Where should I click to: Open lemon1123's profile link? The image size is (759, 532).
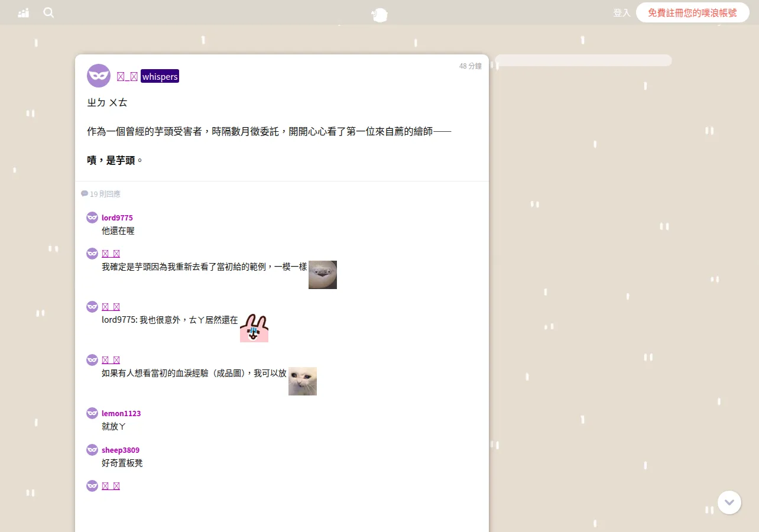[x=121, y=413]
